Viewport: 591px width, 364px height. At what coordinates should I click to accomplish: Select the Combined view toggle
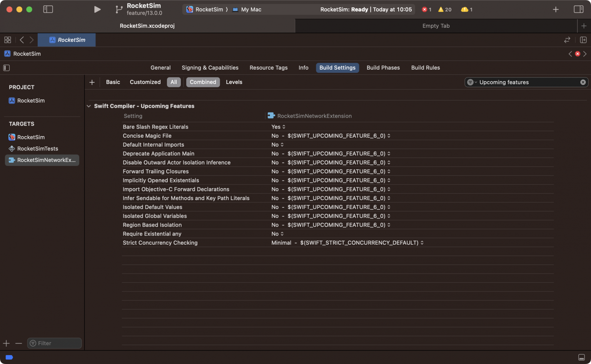(x=203, y=82)
